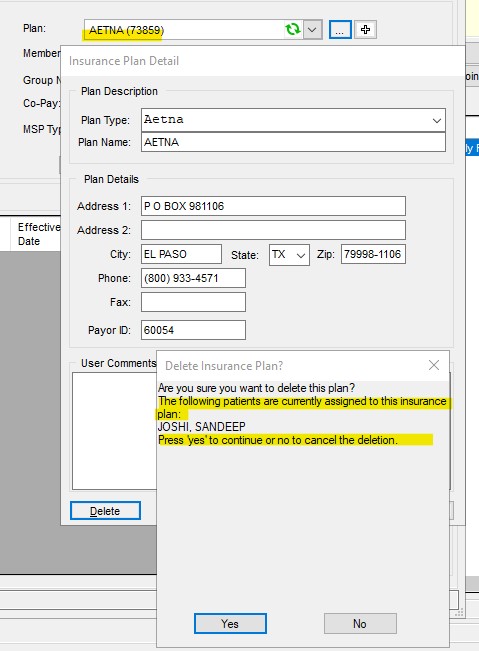The width and height of the screenshot is (479, 651).
Task: Click inside the User Comments text box
Action: (114, 431)
